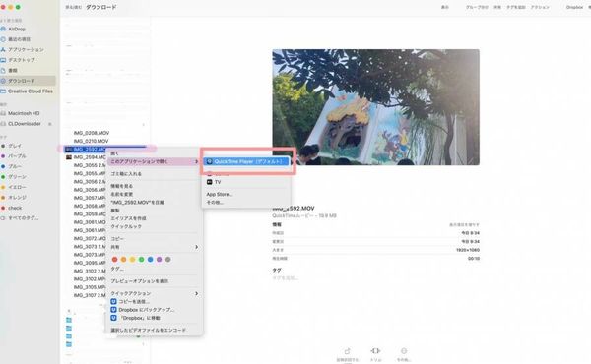Apply purple tag dot in context menu
This screenshot has height=364, width=591.
[x=159, y=260]
